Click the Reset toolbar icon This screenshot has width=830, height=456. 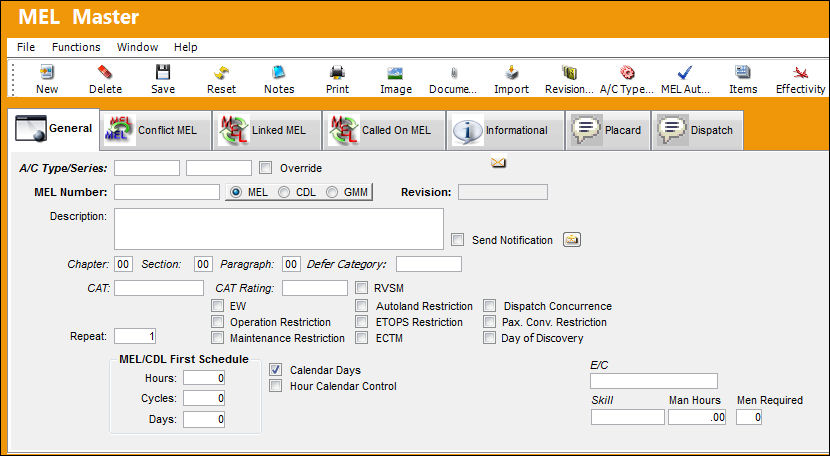[221, 73]
